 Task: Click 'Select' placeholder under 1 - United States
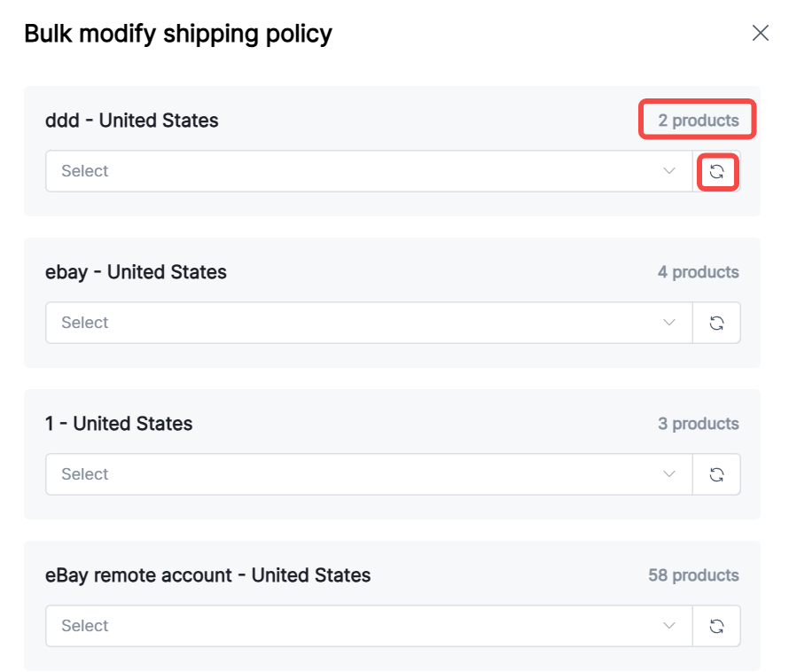coord(85,474)
